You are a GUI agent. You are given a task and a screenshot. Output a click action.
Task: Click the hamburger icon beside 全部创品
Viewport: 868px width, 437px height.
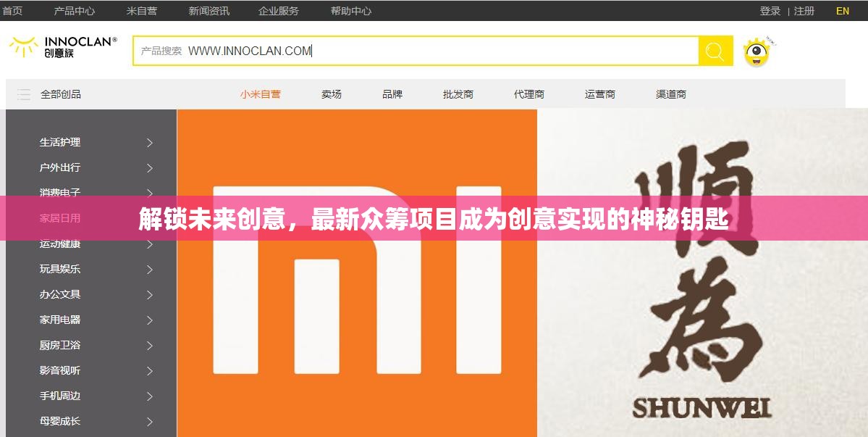coord(24,95)
